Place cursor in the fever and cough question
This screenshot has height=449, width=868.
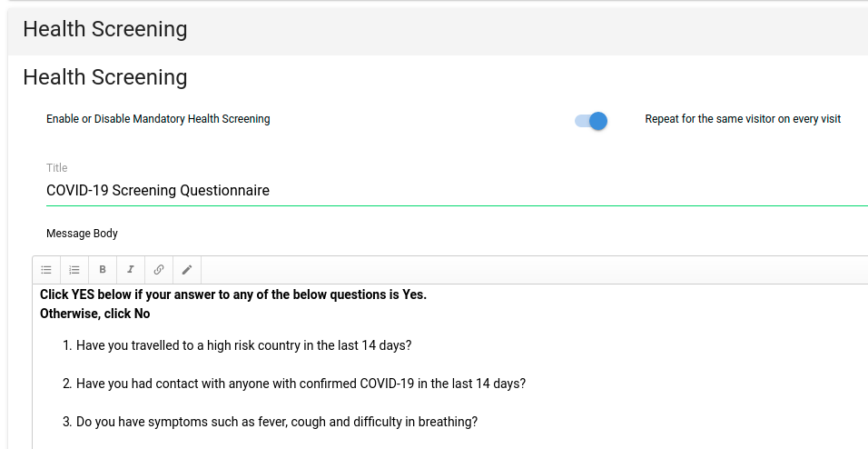[277, 422]
